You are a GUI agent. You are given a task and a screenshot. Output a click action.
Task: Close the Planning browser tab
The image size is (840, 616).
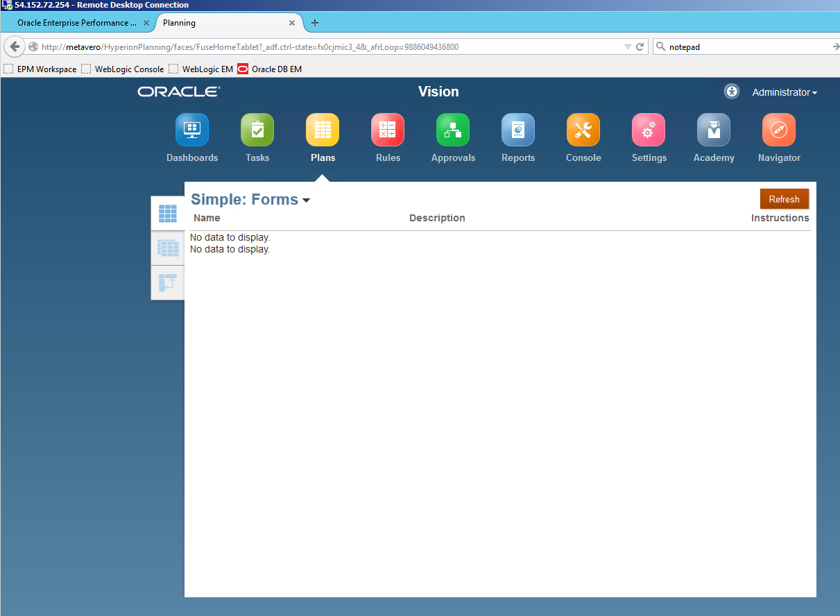[292, 23]
